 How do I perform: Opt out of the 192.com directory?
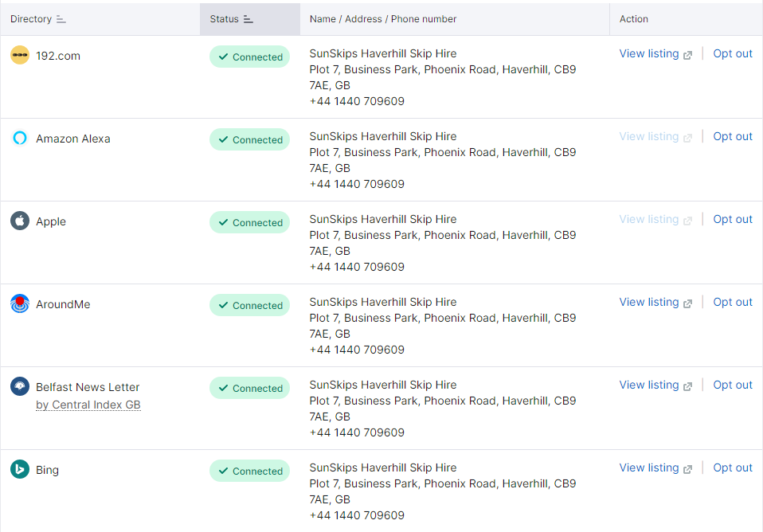(733, 53)
